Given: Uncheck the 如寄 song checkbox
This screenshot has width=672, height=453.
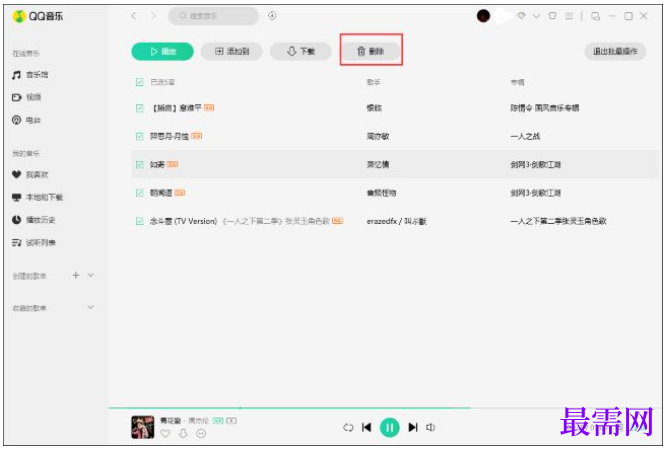Looking at the screenshot, I should [x=139, y=165].
